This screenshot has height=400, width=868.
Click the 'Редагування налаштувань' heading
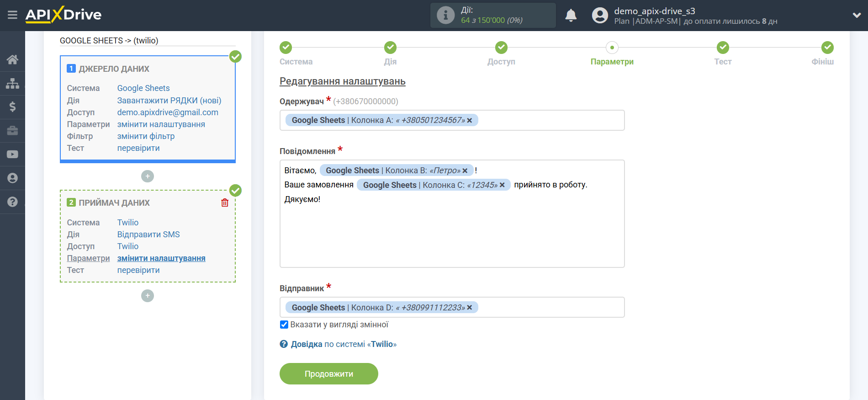343,81
